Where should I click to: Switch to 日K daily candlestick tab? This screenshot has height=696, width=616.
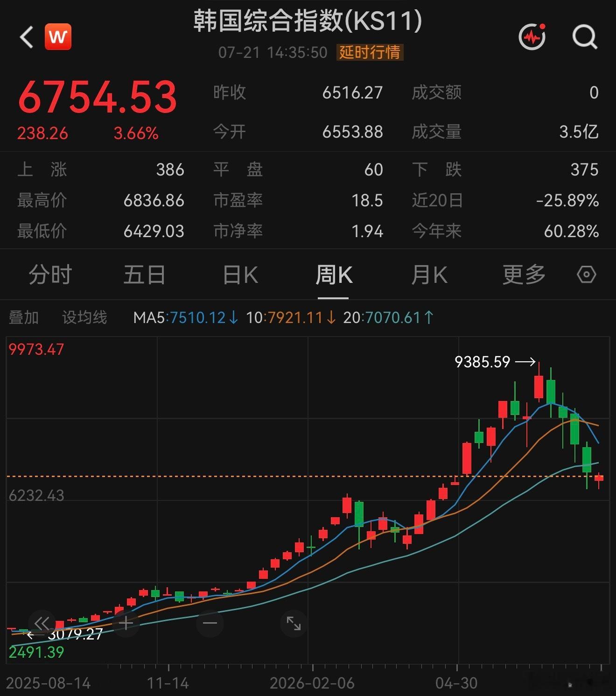(x=240, y=274)
